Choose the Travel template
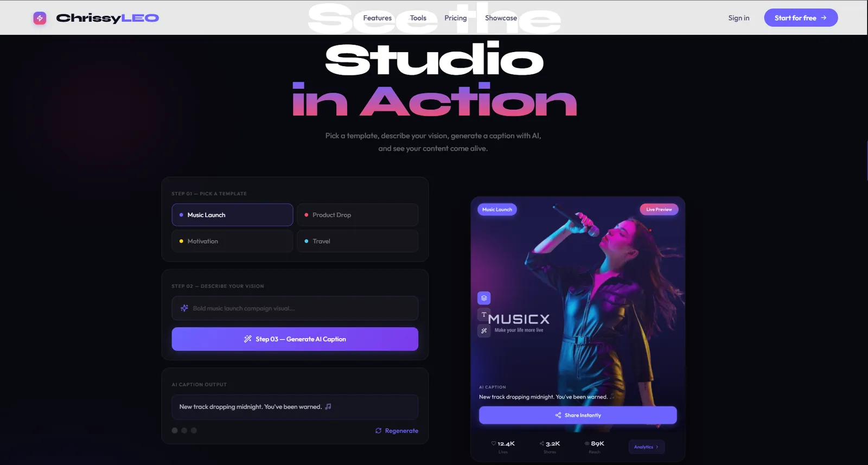Viewport: 868px width, 465px height. pos(358,241)
